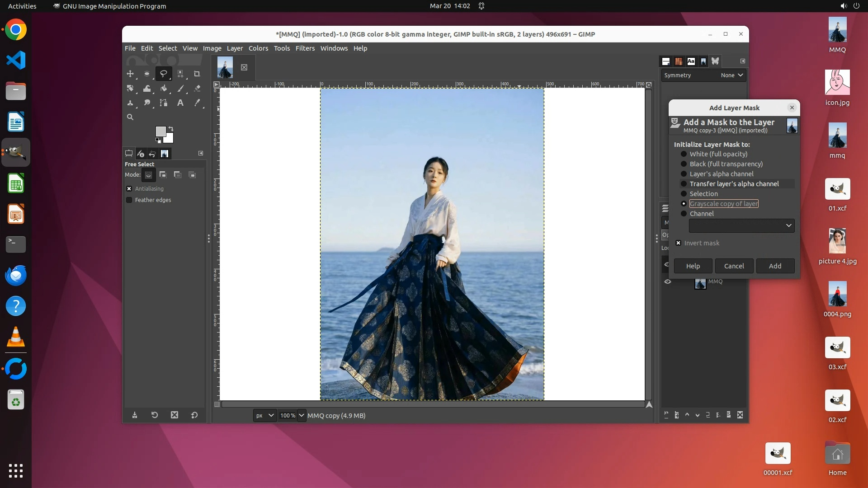This screenshot has width=868, height=488.
Task: Open the Colors menu
Action: pos(258,48)
